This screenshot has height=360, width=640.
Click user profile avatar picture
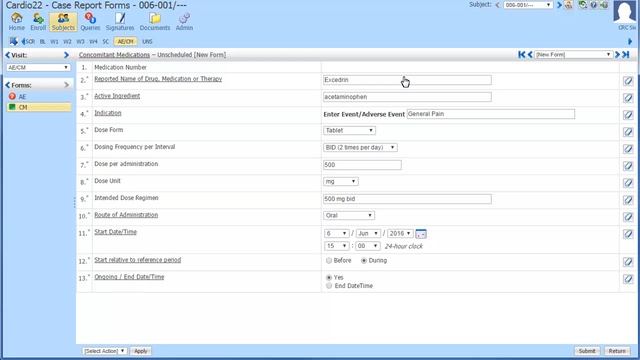coord(624,12)
